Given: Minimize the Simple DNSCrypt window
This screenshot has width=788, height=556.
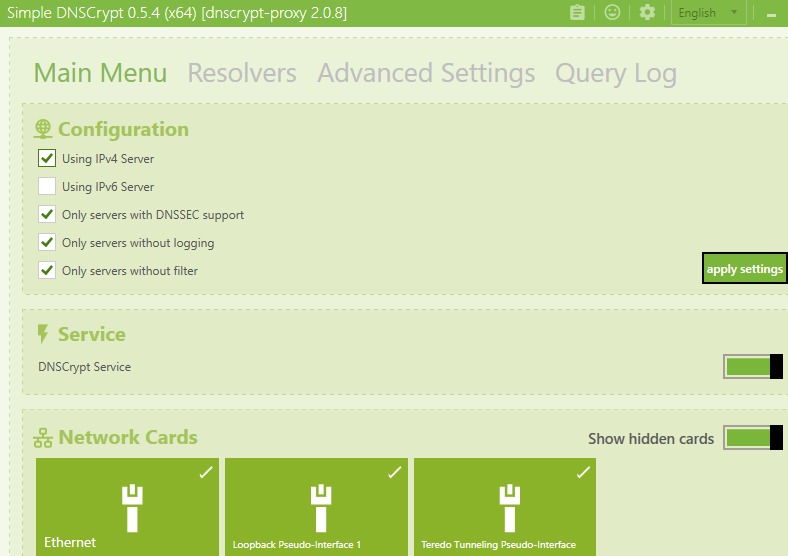Looking at the screenshot, I should click(771, 15).
